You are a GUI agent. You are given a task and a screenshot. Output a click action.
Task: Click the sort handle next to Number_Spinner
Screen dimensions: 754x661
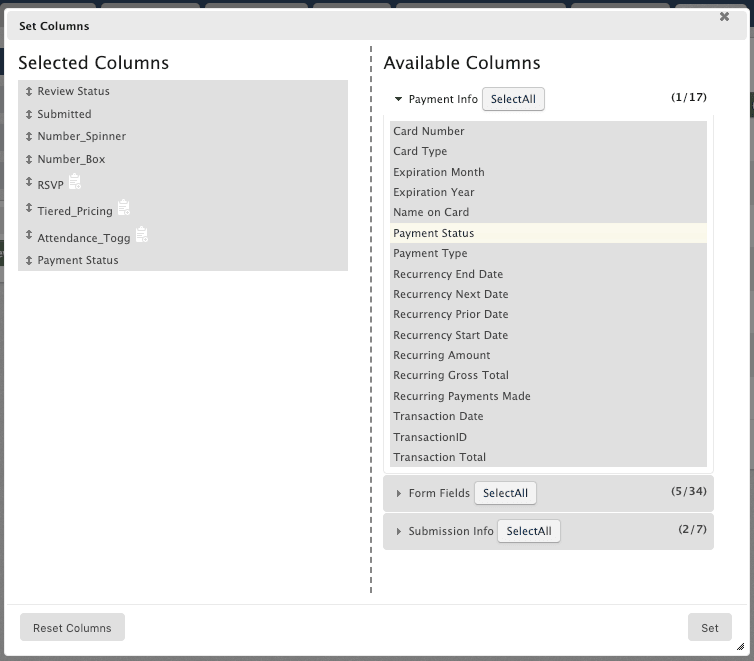click(29, 136)
